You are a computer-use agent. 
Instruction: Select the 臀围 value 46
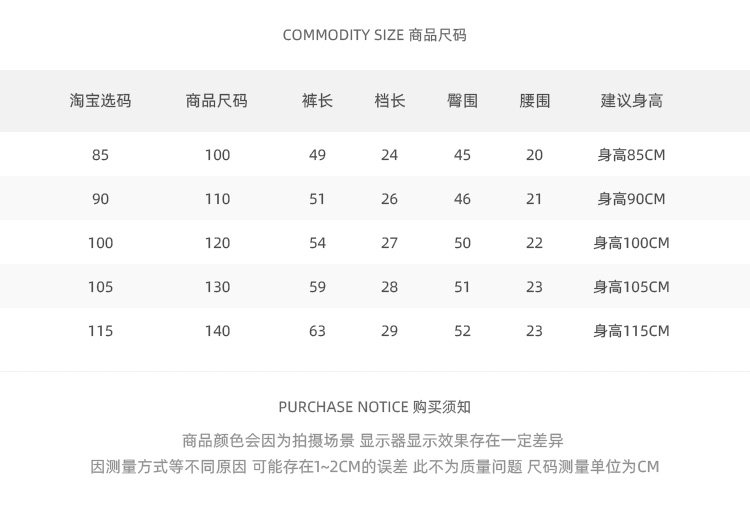pyautogui.click(x=462, y=199)
